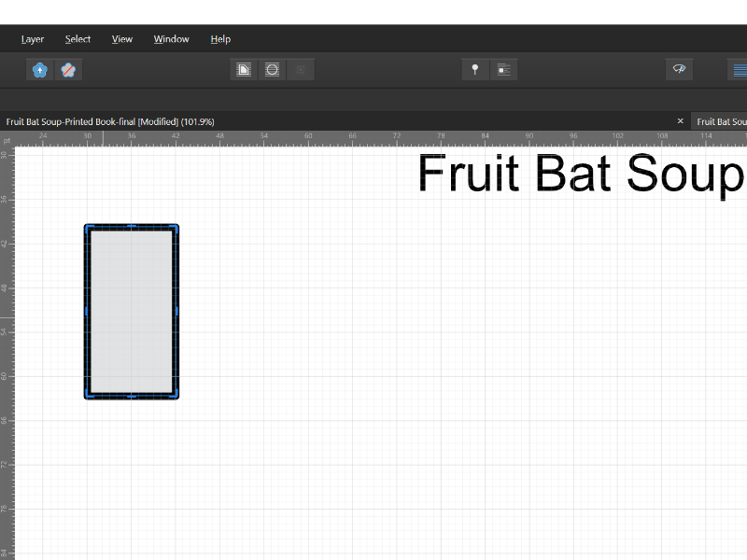This screenshot has width=747, height=560.
Task: Click the icon right of the pin
Action: (x=503, y=70)
